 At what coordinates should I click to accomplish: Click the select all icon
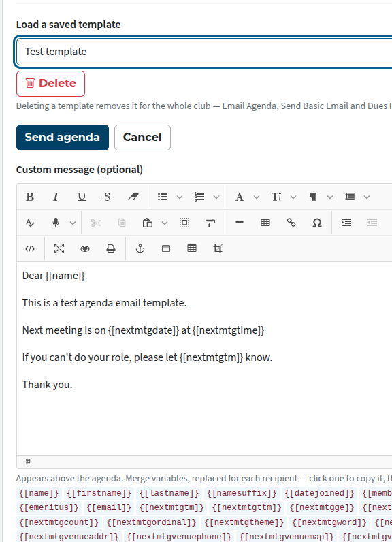[x=184, y=223]
